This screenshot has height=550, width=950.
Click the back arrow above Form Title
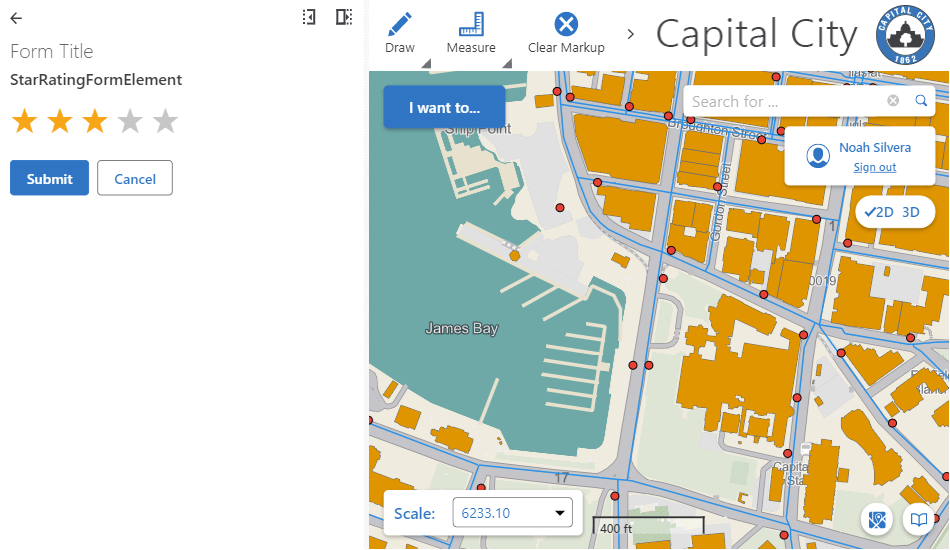click(x=16, y=18)
